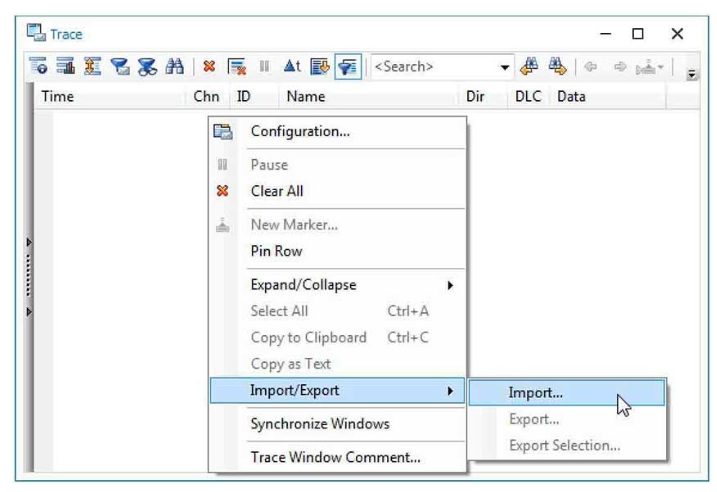Click the ID column header
Viewport: 717px width, 492px height.
(x=254, y=96)
